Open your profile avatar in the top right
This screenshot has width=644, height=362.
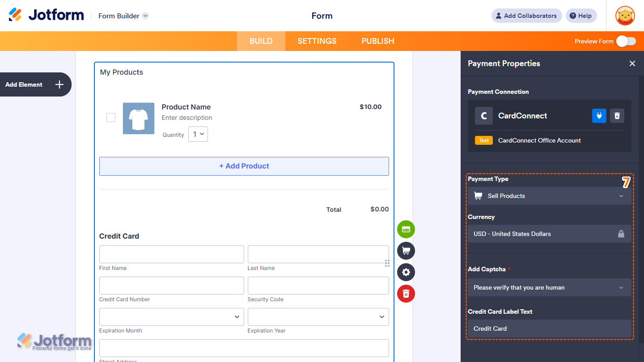click(x=625, y=16)
